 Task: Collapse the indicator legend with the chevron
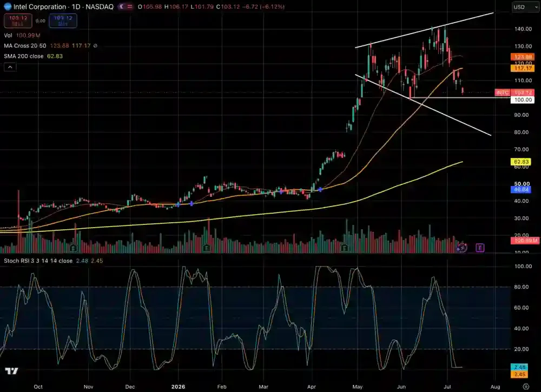click(10, 67)
